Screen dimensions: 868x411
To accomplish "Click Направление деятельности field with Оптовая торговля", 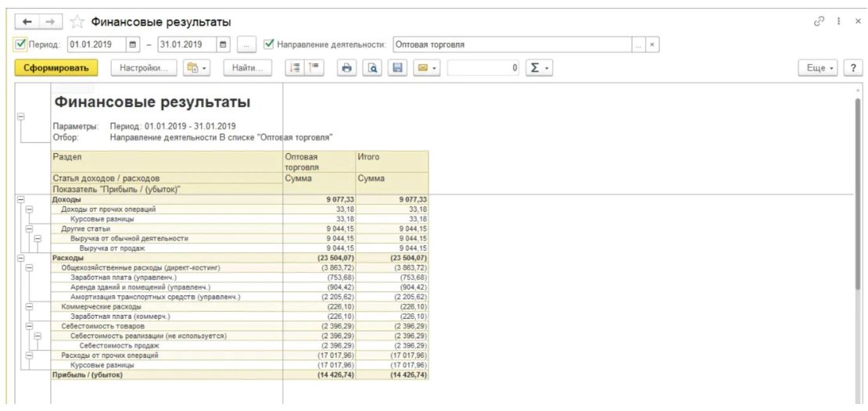I will (x=516, y=45).
